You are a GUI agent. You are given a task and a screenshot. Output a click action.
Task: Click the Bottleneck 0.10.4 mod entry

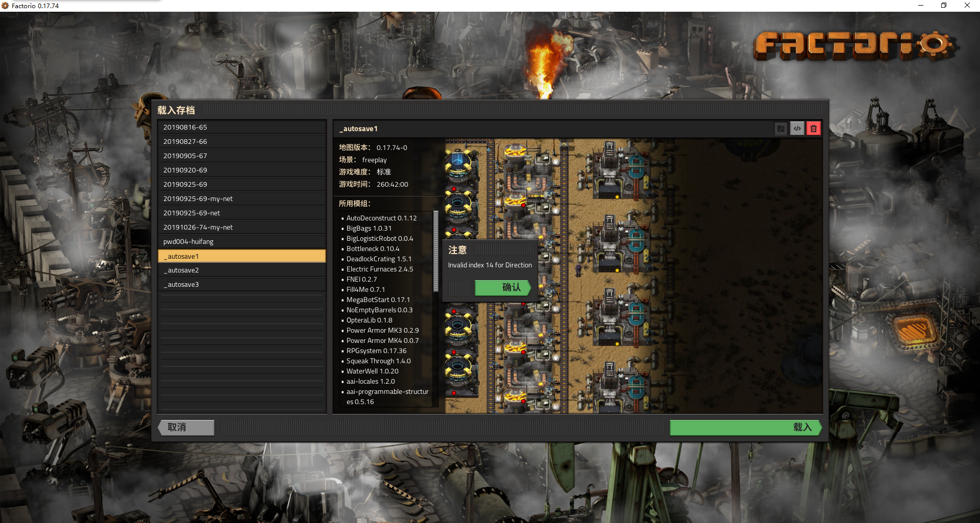pyautogui.click(x=373, y=248)
